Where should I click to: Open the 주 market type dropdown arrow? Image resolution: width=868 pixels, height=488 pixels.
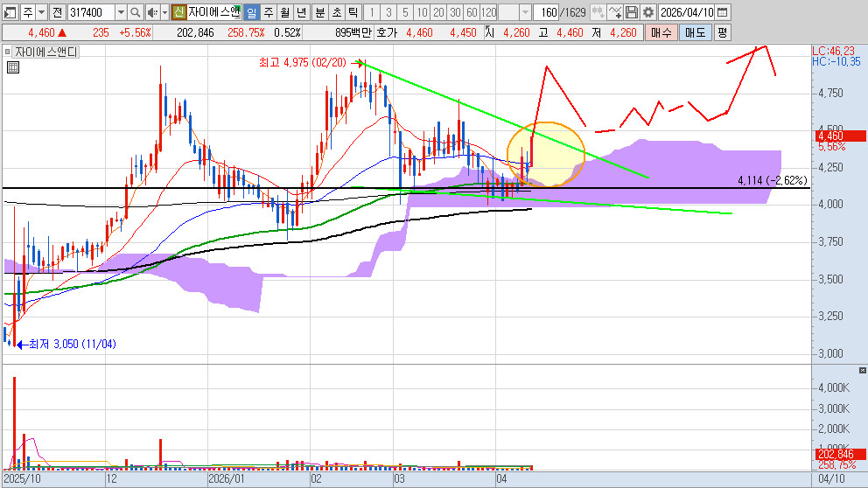[41, 11]
